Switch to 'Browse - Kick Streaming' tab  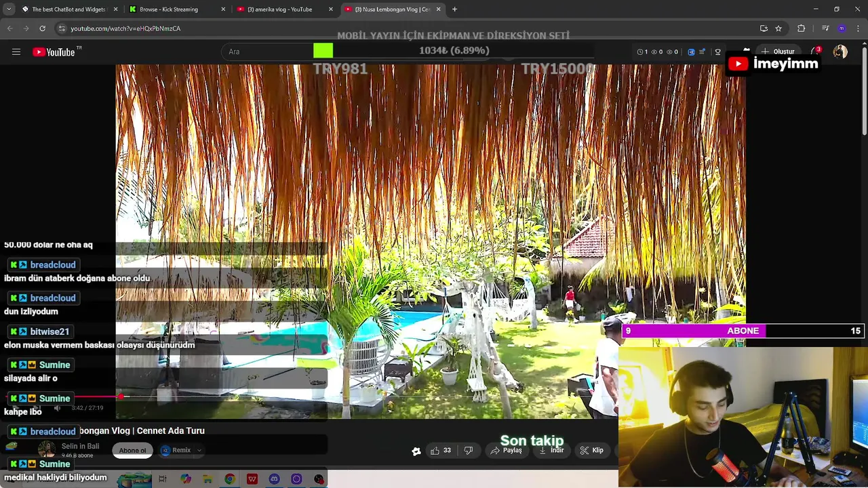coord(178,9)
